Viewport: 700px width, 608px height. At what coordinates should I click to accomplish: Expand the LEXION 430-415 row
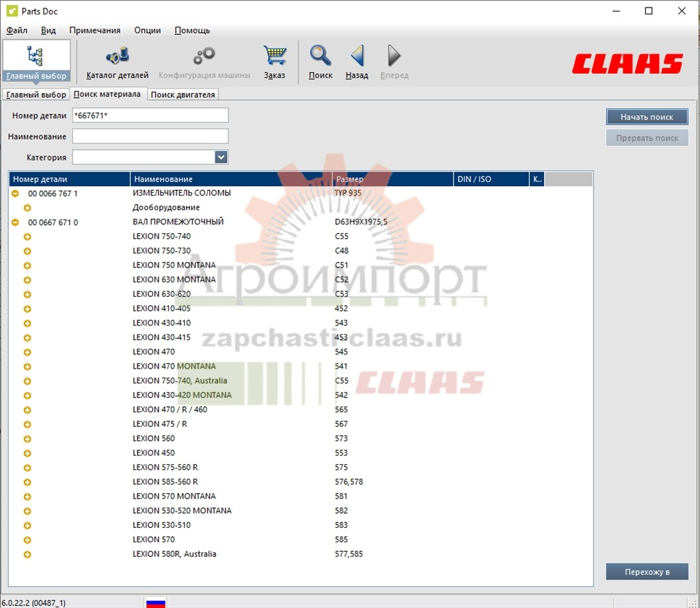click(x=27, y=338)
